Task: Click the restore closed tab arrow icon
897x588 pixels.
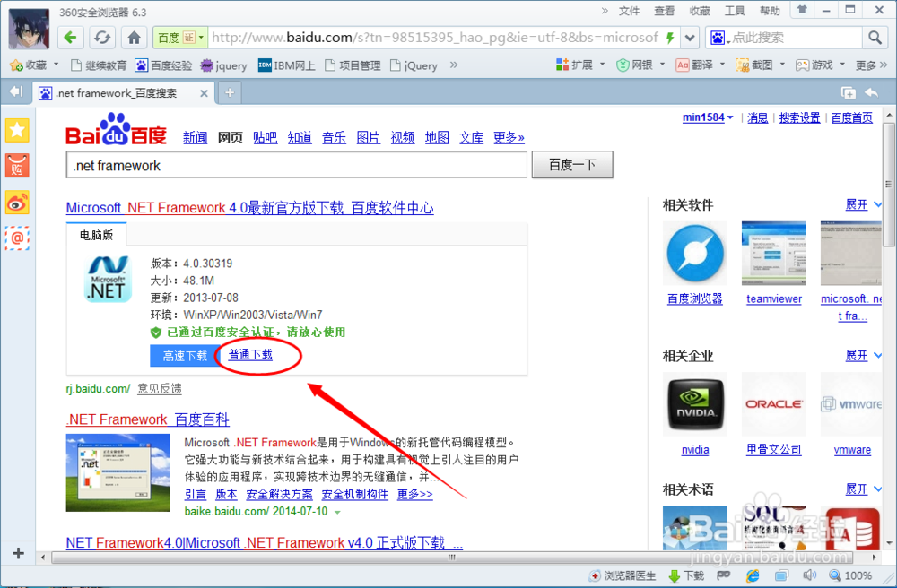Action: [x=872, y=92]
